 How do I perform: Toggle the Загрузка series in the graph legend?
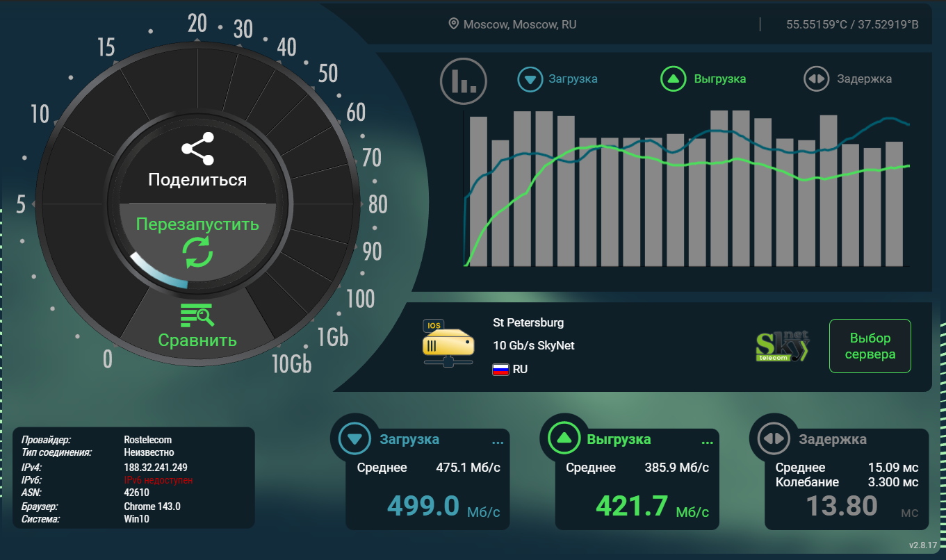click(558, 79)
